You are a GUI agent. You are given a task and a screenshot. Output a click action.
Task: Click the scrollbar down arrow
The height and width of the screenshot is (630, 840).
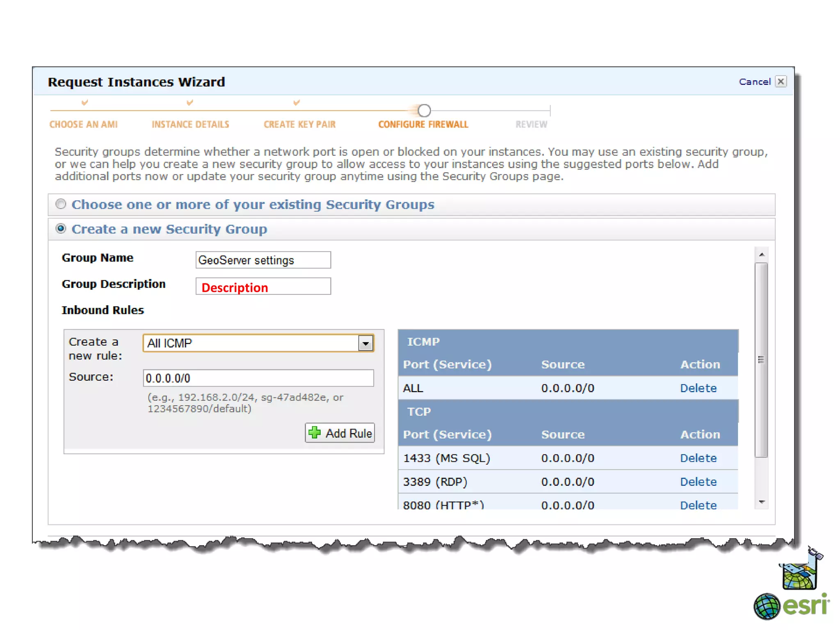pyautogui.click(x=762, y=502)
